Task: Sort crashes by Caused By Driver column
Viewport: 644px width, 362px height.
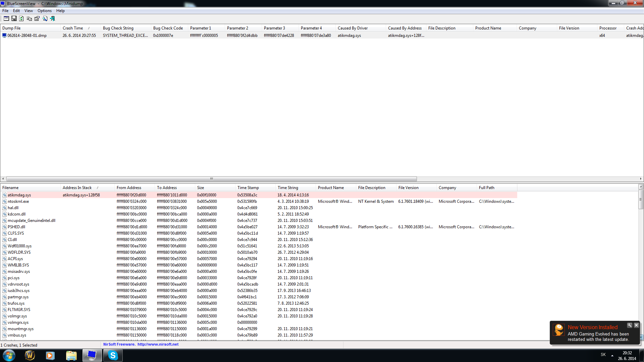Action: (353, 28)
